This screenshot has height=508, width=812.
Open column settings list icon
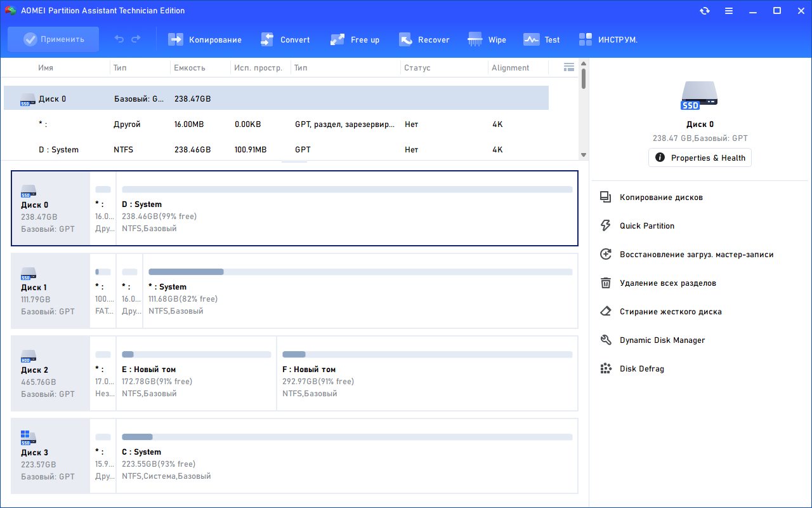coord(568,67)
